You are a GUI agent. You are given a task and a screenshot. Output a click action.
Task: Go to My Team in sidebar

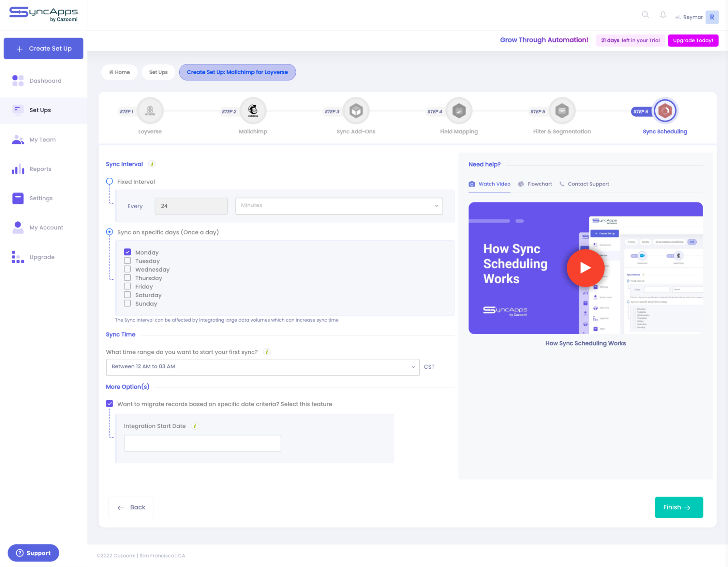point(44,139)
